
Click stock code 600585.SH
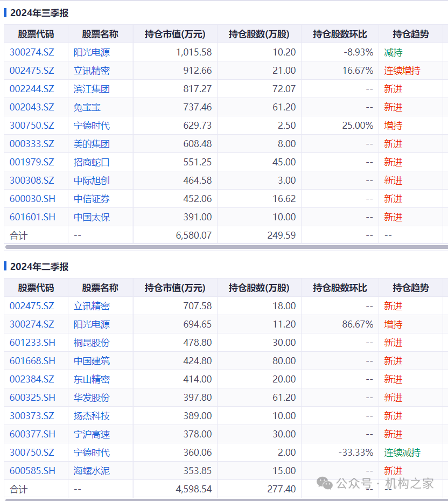point(32,471)
